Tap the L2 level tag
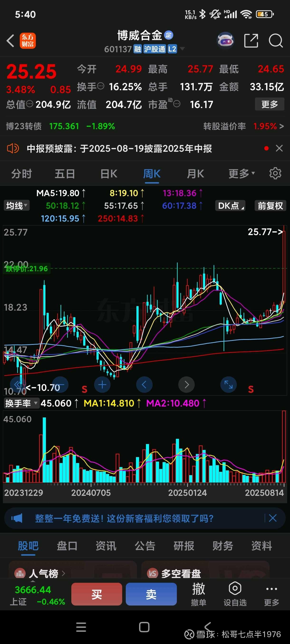Screen dimensions: 290x644 [172, 49]
